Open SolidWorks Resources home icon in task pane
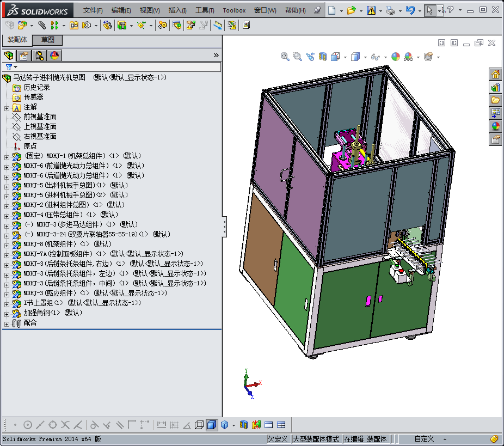 click(495, 74)
